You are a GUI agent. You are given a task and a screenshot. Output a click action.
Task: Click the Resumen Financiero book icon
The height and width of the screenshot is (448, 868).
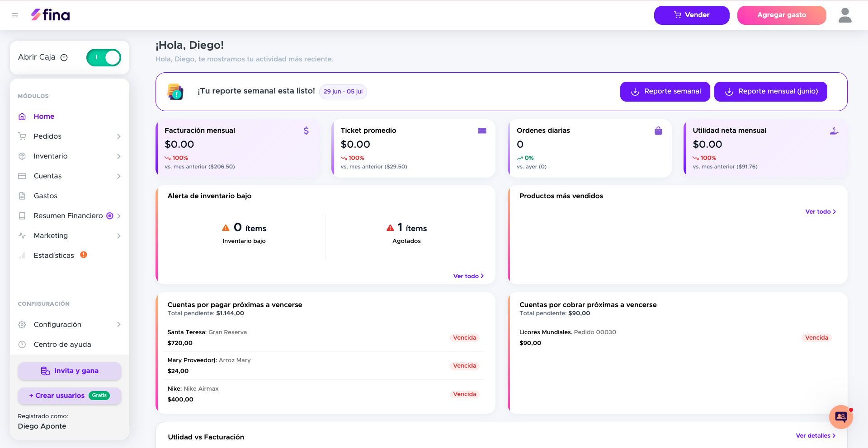click(x=22, y=216)
